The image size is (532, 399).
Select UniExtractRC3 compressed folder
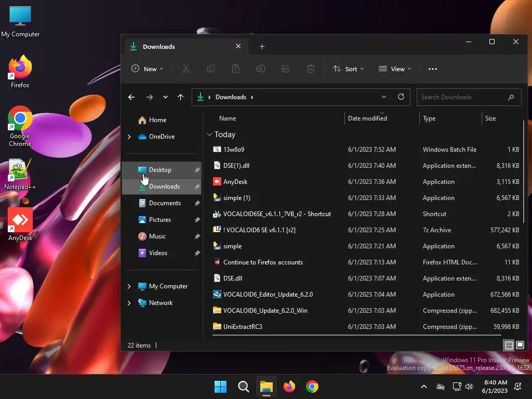366,327
